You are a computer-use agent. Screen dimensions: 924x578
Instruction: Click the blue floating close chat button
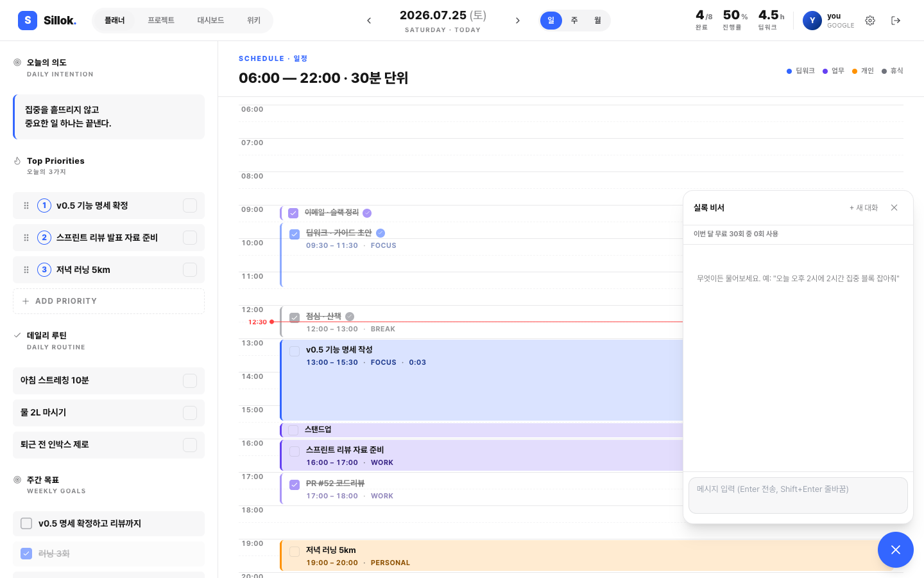coord(896,550)
